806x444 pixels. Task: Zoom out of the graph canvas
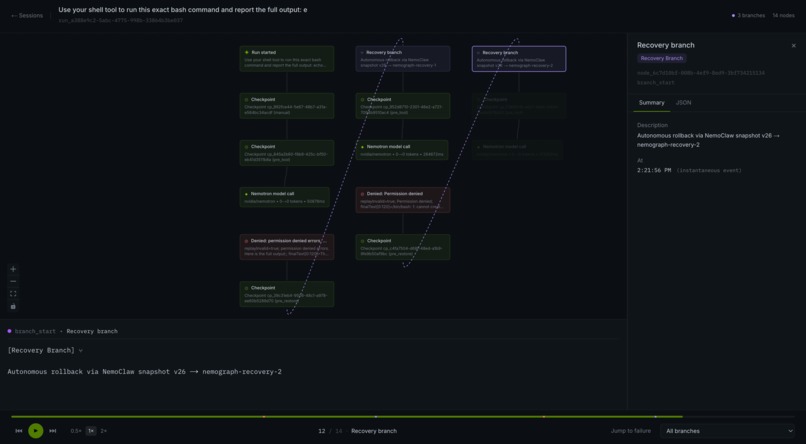pos(13,282)
